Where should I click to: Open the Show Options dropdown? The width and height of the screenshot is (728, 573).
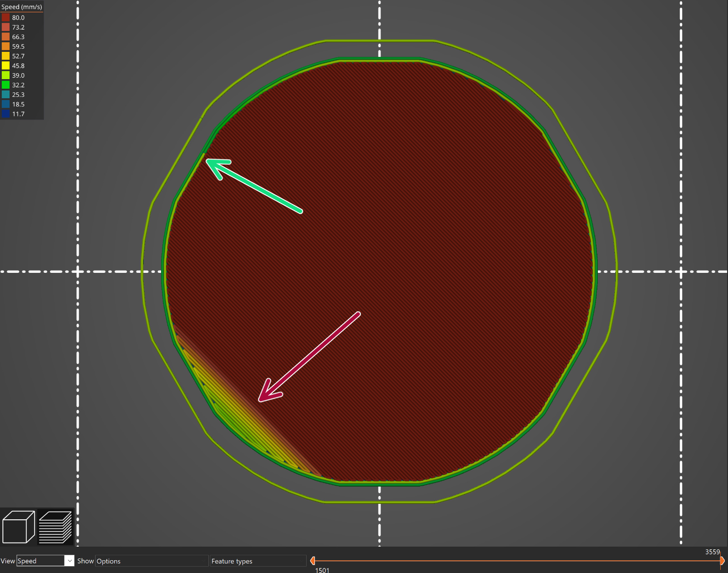pyautogui.click(x=152, y=561)
